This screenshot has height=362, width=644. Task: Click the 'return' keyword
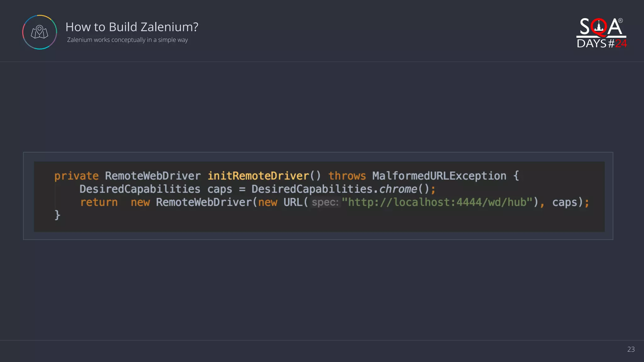[99, 202]
